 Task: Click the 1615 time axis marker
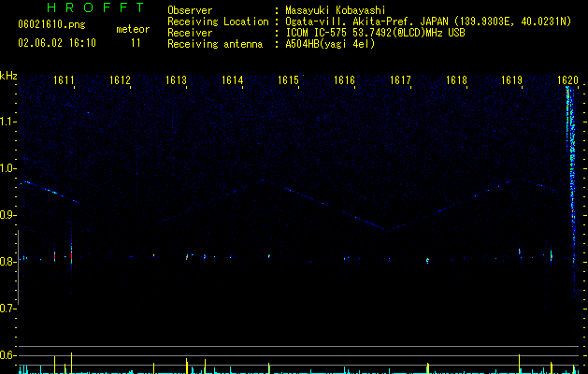[288, 80]
